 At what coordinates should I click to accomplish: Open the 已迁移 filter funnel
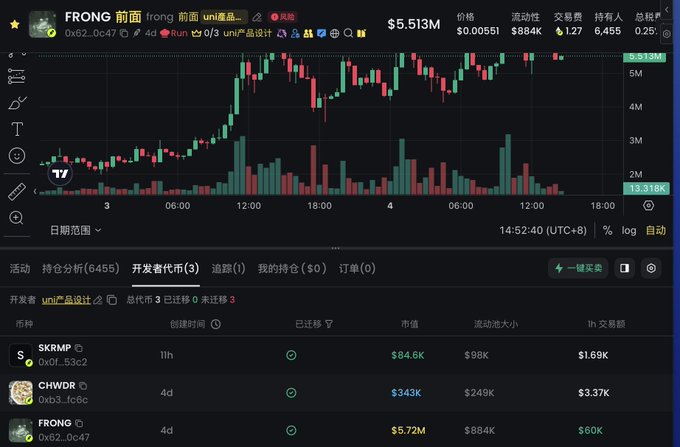(x=329, y=324)
